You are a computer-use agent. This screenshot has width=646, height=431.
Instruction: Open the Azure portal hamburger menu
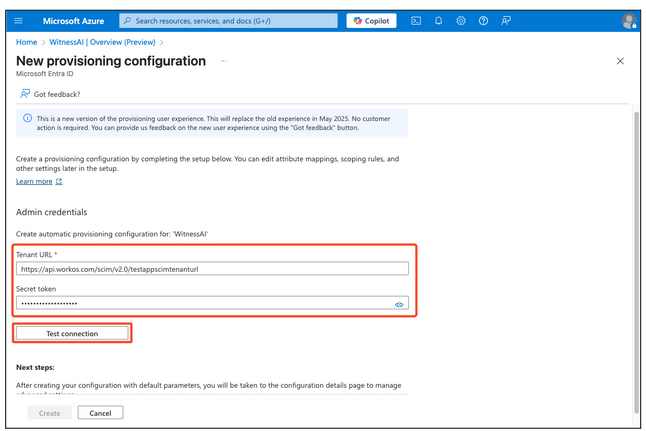tap(19, 21)
